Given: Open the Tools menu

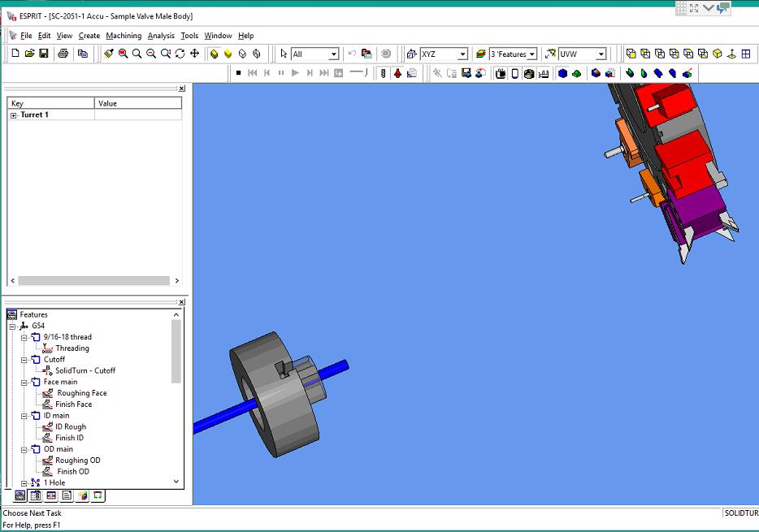Looking at the screenshot, I should click(189, 36).
